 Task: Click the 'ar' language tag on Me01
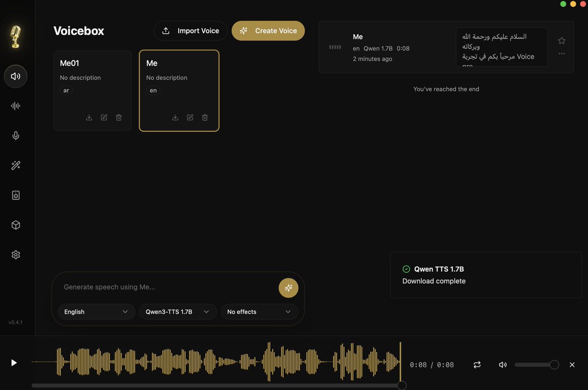66,90
